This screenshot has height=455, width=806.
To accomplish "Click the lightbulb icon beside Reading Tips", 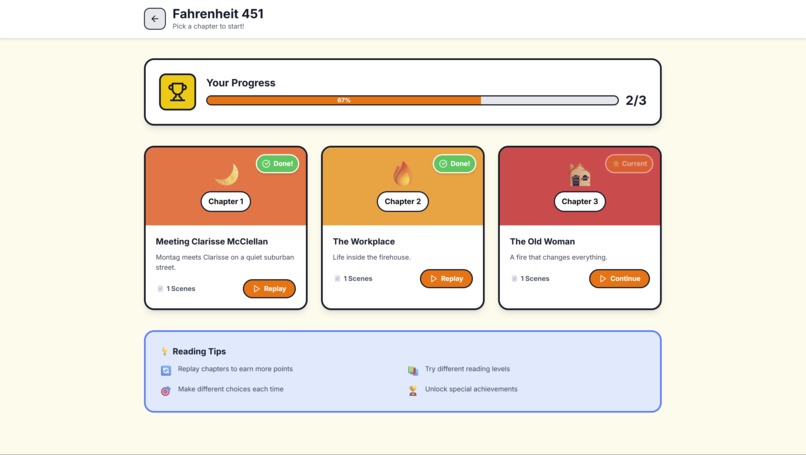I will (164, 351).
